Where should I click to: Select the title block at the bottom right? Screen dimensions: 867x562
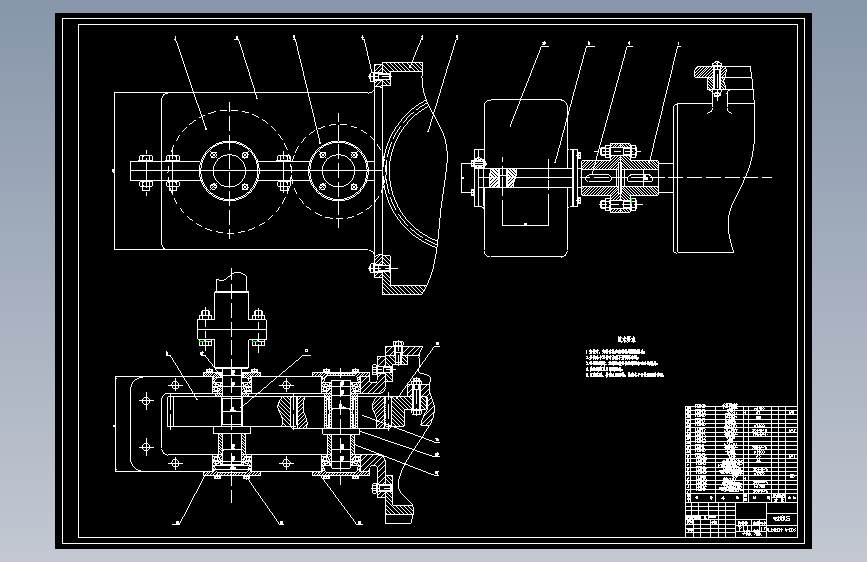pyautogui.click(x=741, y=520)
